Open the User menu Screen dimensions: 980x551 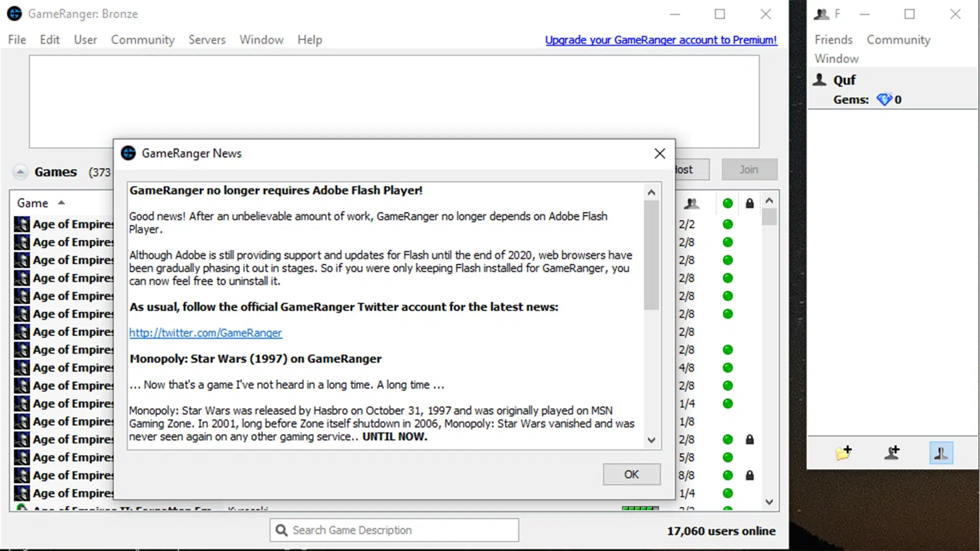[x=85, y=40]
